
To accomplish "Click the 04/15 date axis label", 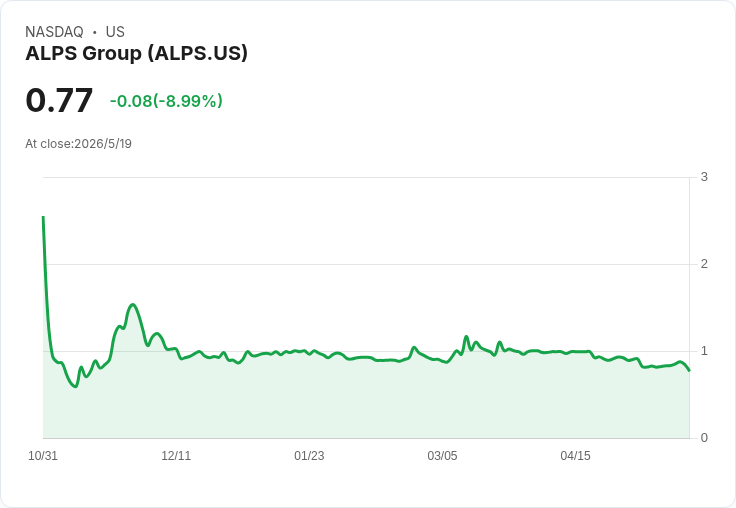I will pyautogui.click(x=575, y=456).
